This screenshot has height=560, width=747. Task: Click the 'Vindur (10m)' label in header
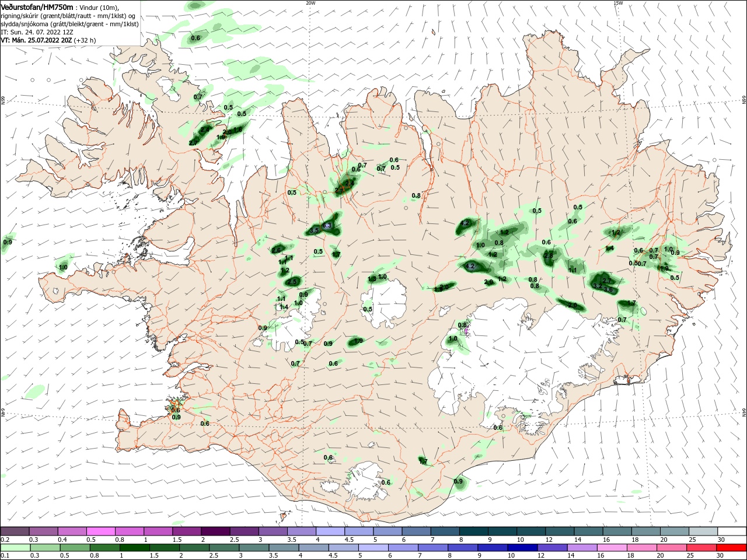[x=100, y=7]
